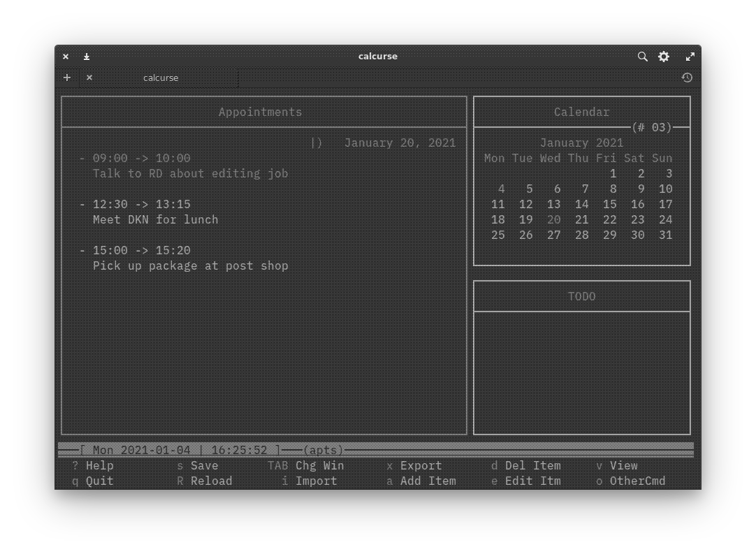Click the Help command in footer
This screenshot has height=554, width=756.
(99, 466)
